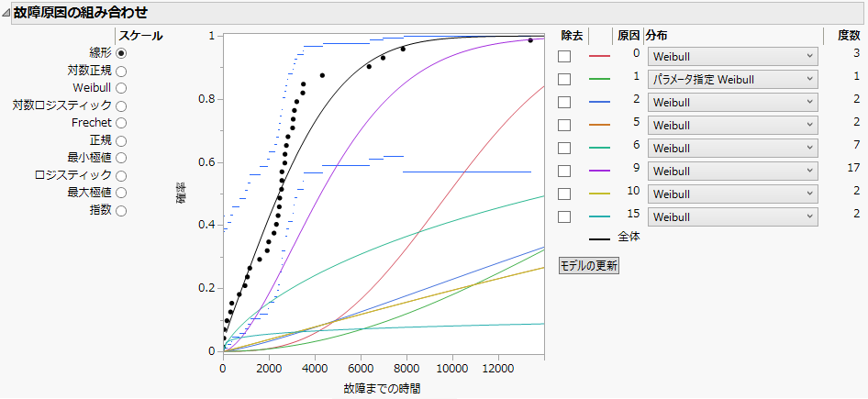Image resolution: width=868 pixels, height=399 pixels.
Task: Click the red line swatch for cause 0
Action: click(x=599, y=57)
